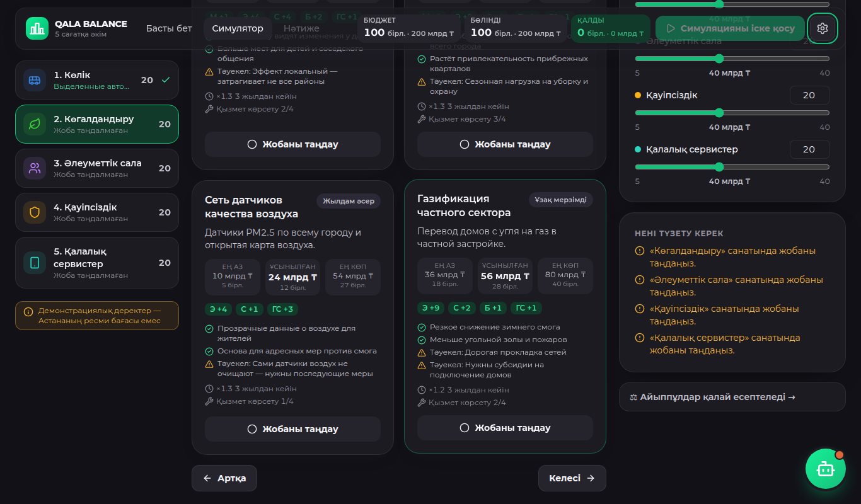The image size is (861, 504).
Task: Click the warning icon beside «Көгалдандыру» санатында
Action: (640, 251)
